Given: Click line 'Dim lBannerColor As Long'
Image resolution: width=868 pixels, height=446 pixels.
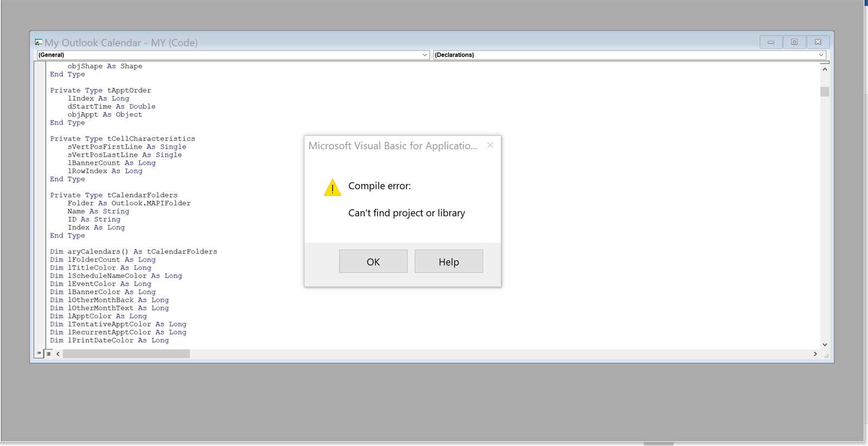Looking at the screenshot, I should tap(103, 292).
